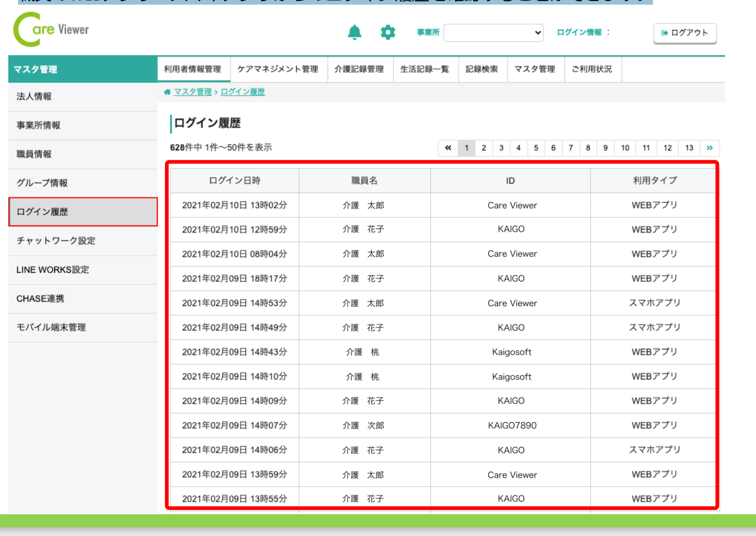
Task: Go to next pages with double-right arrow
Action: 709,148
